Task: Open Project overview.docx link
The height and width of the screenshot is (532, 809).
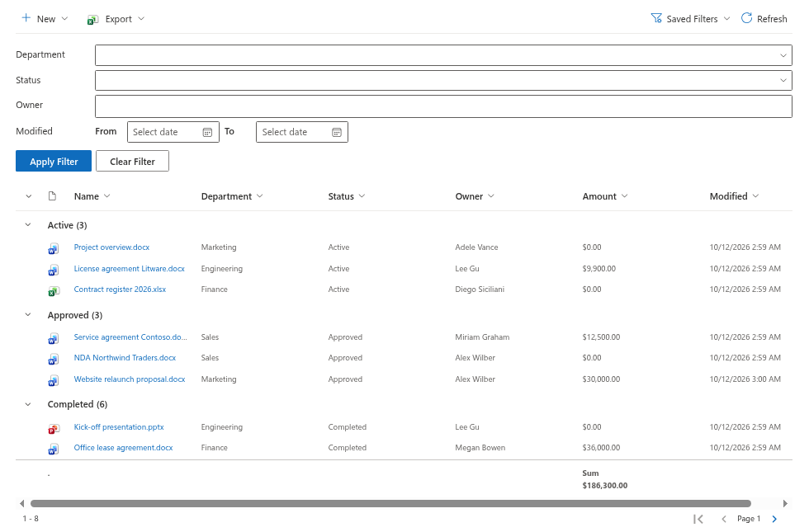Action: [x=111, y=247]
